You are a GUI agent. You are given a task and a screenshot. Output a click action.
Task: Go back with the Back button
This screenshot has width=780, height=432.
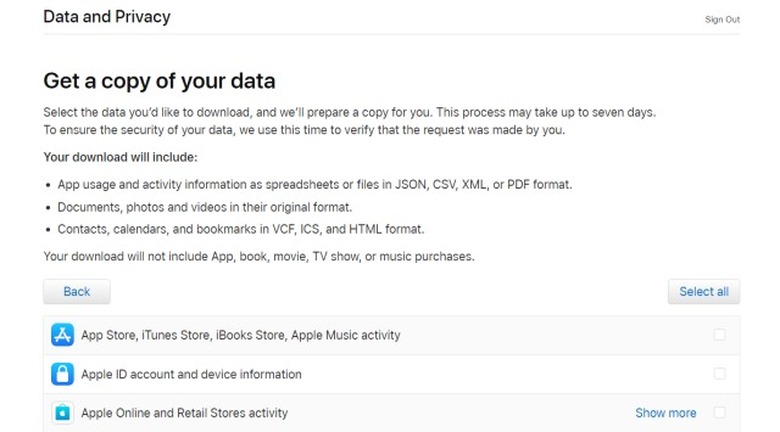click(77, 292)
